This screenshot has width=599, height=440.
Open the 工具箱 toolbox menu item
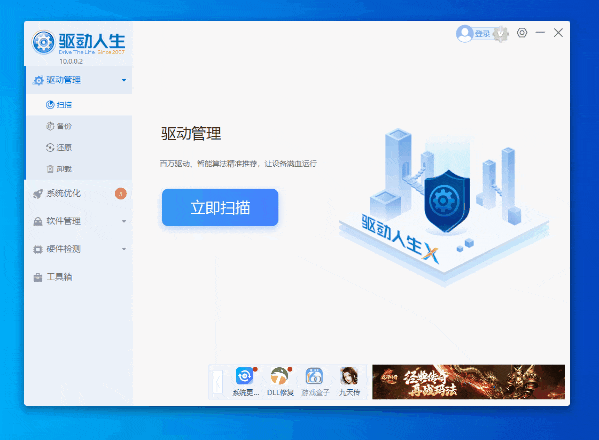(x=79, y=277)
